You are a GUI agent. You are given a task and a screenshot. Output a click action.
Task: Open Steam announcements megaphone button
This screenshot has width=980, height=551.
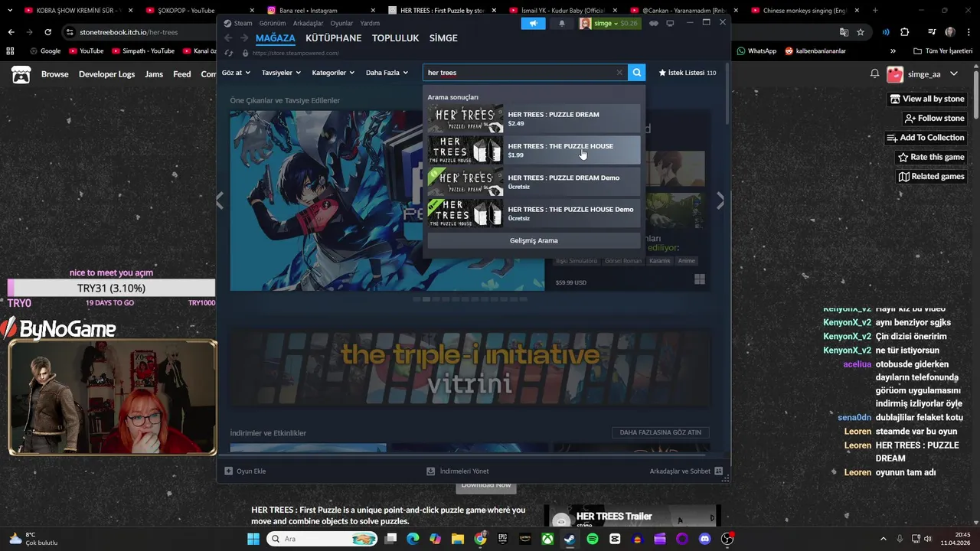[533, 23]
